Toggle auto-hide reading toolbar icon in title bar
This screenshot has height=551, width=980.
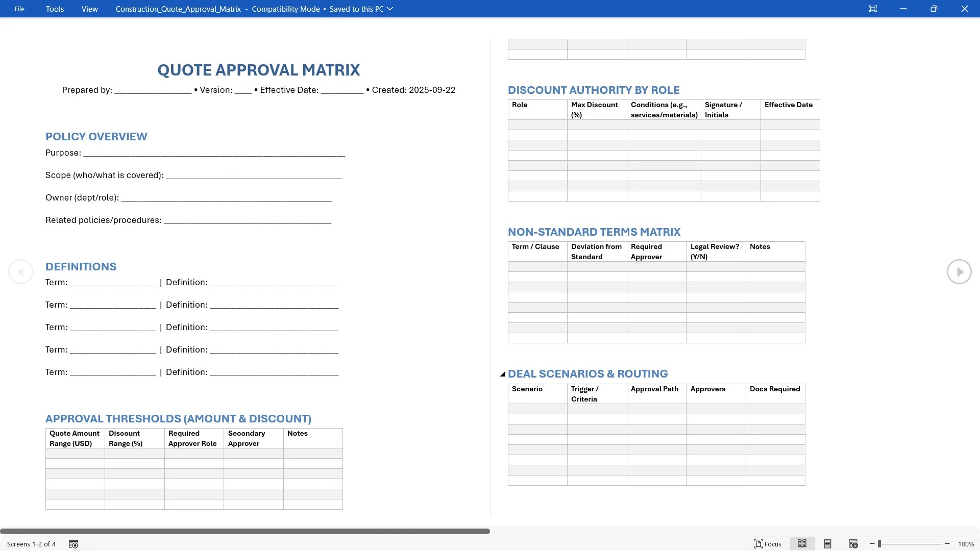tap(873, 9)
